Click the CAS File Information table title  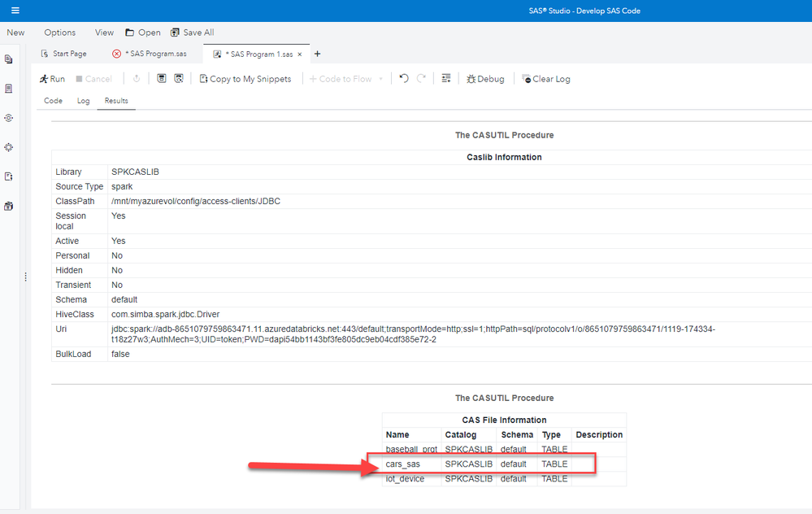(504, 420)
